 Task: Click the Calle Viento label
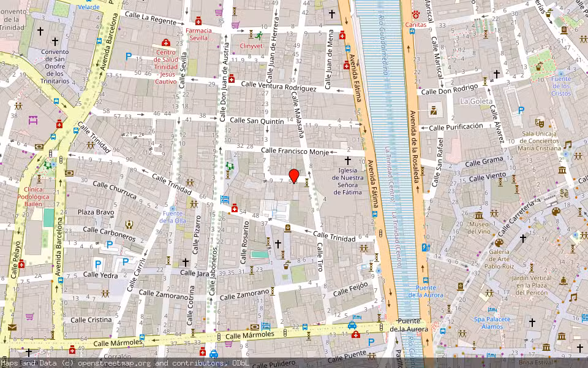(x=488, y=177)
